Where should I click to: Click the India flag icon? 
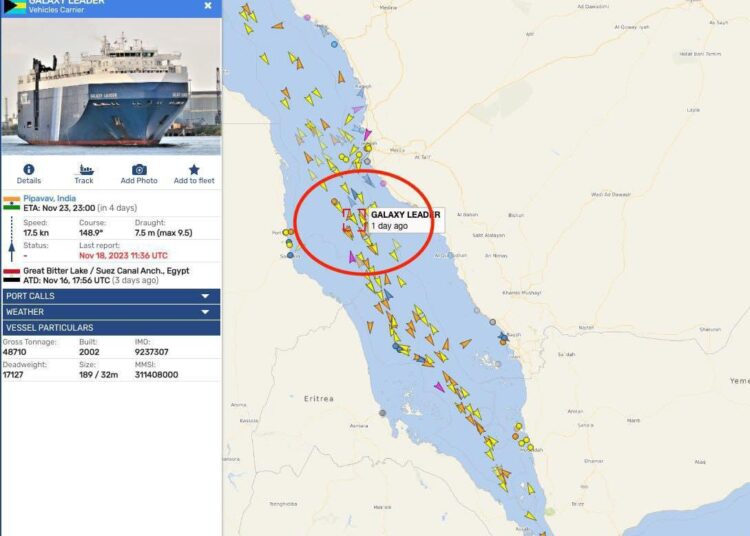[11, 203]
